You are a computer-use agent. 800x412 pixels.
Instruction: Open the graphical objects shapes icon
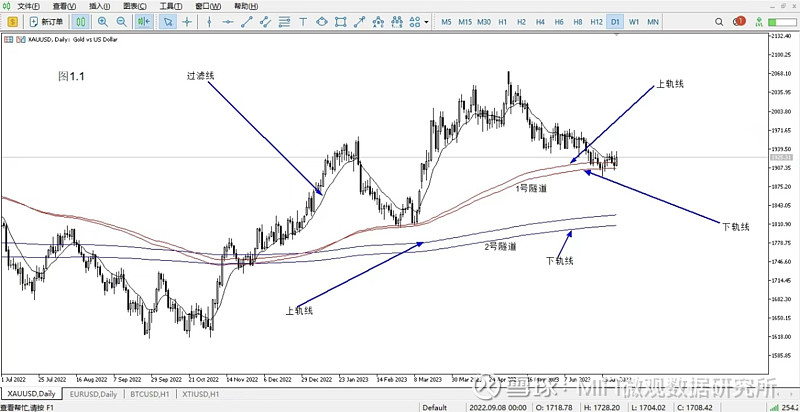tap(415, 22)
